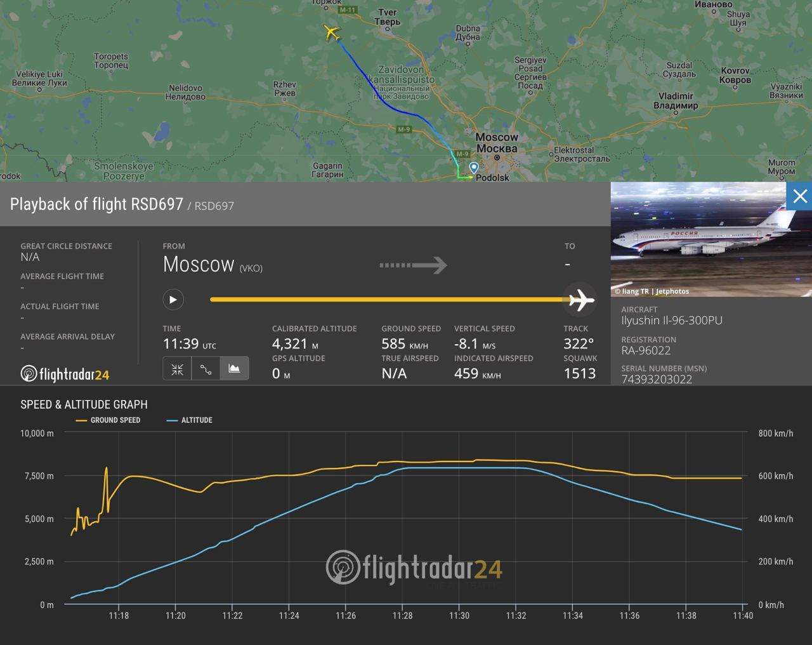Click the M-9 highway badge near Moscow
The height and width of the screenshot is (645, 812).
(462, 154)
